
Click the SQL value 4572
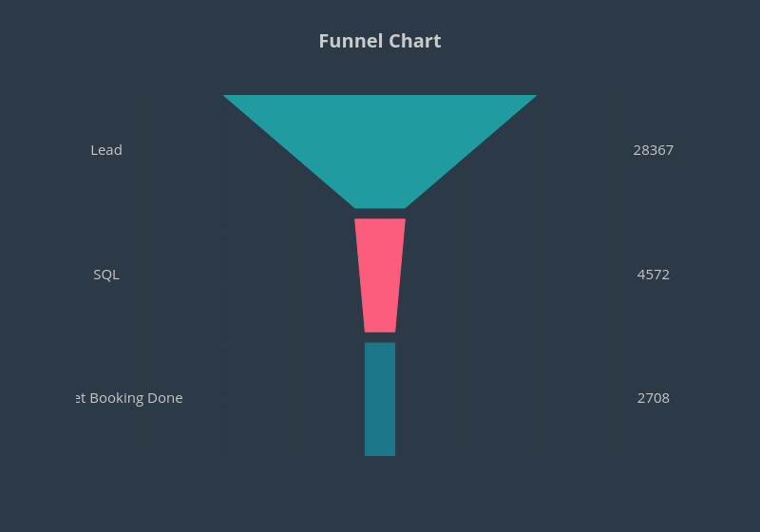pyautogui.click(x=654, y=275)
